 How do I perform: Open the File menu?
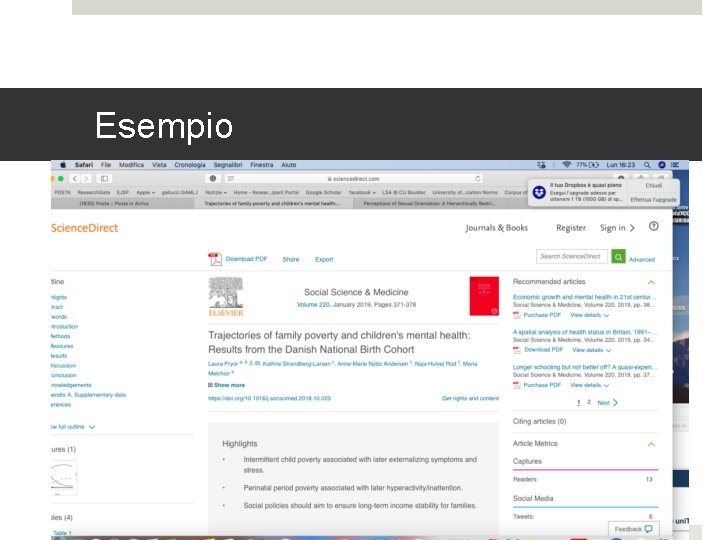106,165
